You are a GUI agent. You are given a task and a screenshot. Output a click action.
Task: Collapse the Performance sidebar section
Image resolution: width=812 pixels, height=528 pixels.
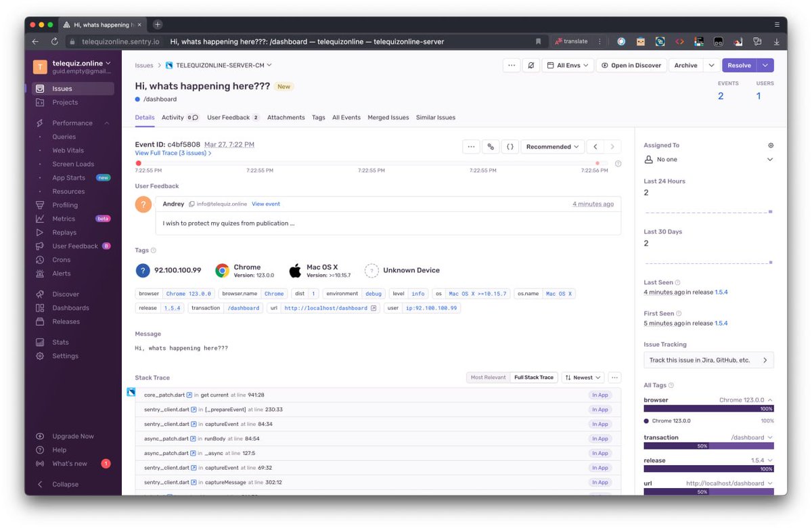(x=106, y=123)
